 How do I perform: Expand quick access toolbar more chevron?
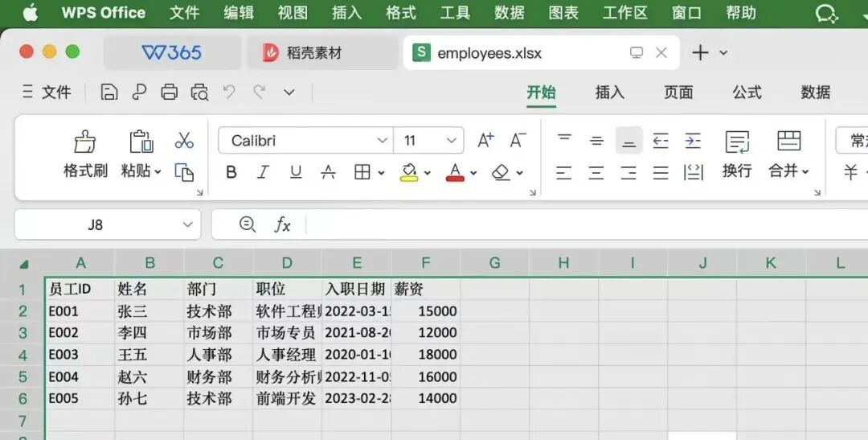(x=289, y=92)
